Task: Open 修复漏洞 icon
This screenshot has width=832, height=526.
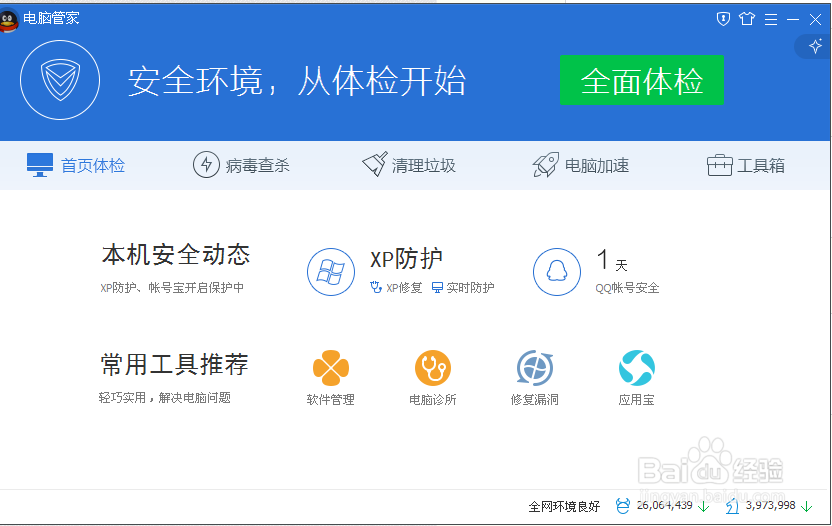Action: [534, 368]
